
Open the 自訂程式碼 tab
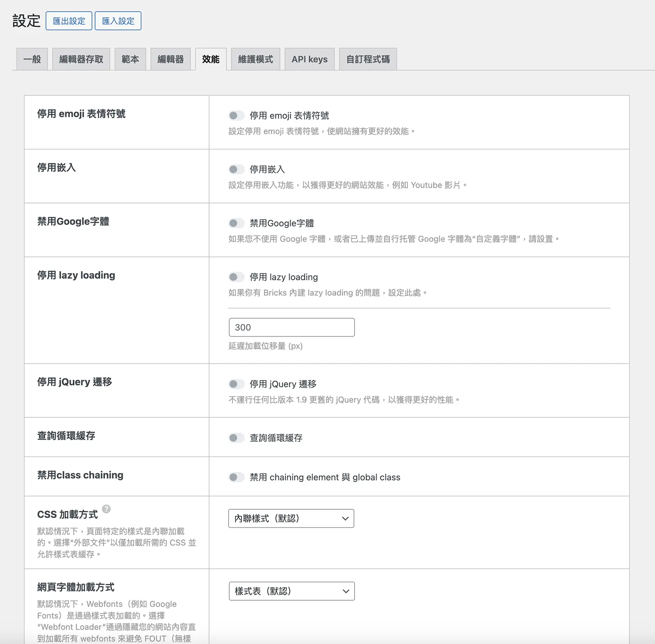(368, 59)
